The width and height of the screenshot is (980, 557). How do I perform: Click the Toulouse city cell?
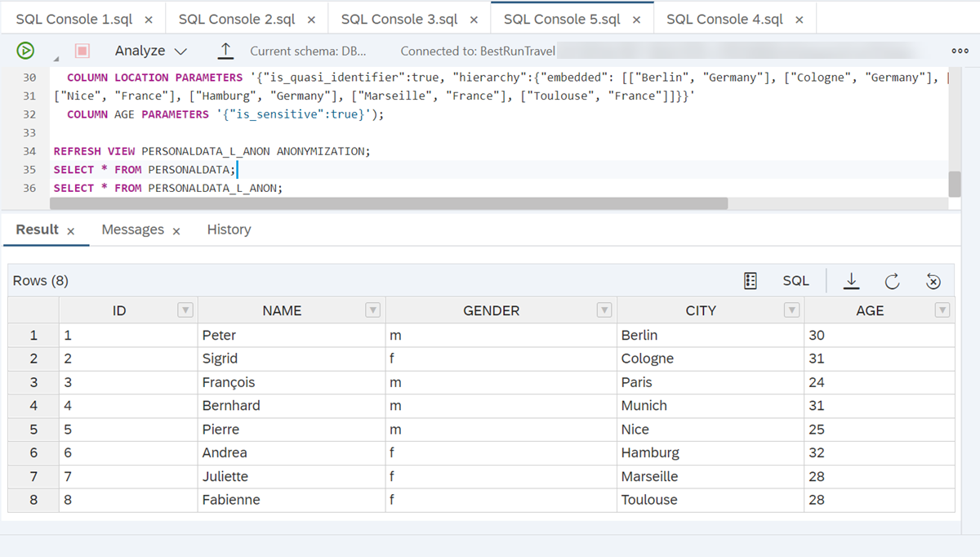[710, 500]
